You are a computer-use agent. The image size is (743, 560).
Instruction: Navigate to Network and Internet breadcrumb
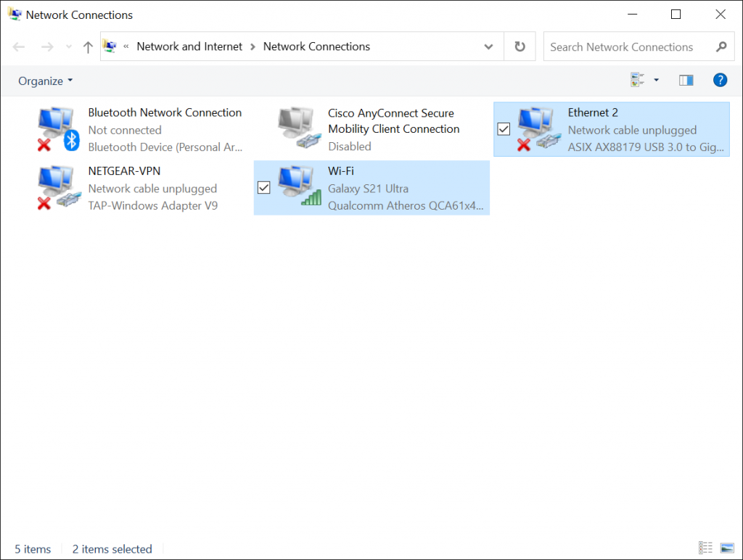pyautogui.click(x=189, y=46)
